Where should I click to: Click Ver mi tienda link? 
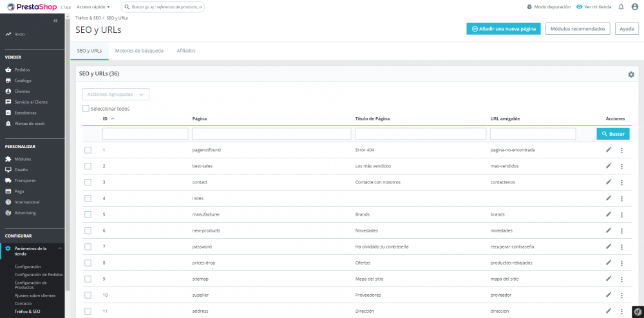[594, 7]
